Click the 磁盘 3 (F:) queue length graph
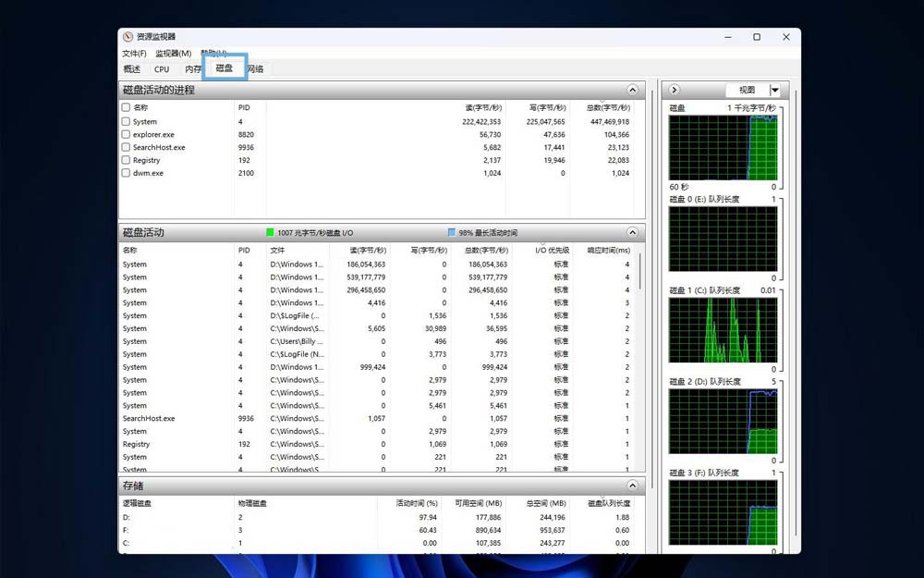924x578 pixels. point(723,512)
